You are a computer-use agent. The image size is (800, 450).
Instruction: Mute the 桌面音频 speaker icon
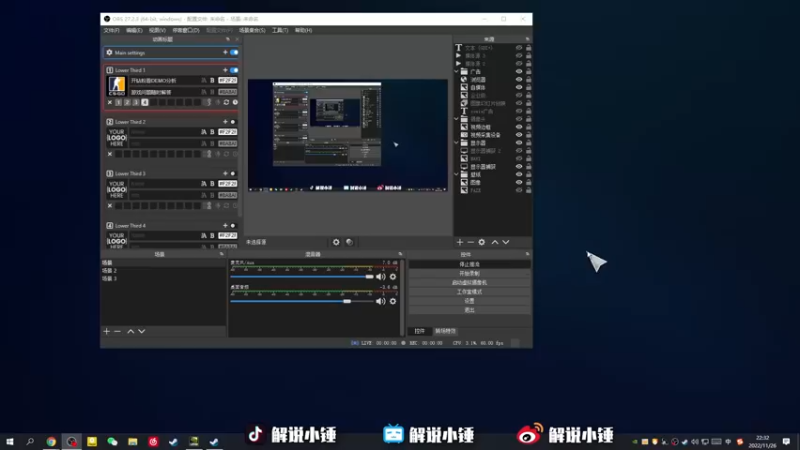(x=381, y=301)
